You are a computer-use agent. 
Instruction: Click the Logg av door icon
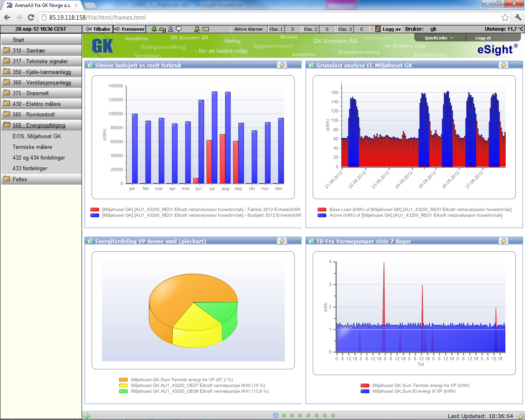378,29
